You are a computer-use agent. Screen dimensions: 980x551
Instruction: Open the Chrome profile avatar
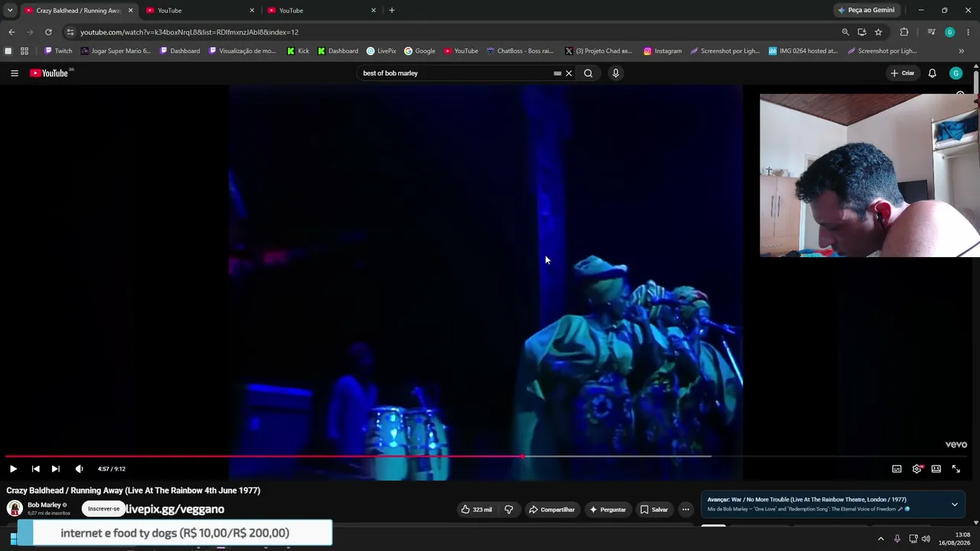(949, 32)
